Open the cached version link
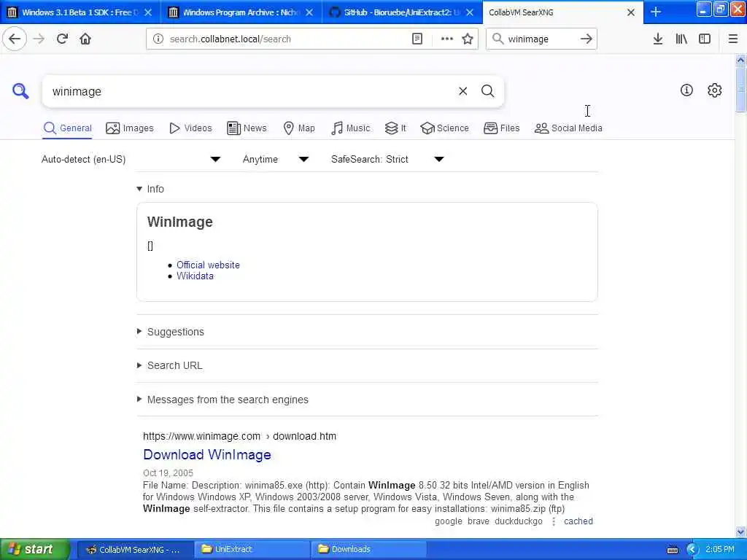Viewport: 747px width, 560px height. coord(578,521)
